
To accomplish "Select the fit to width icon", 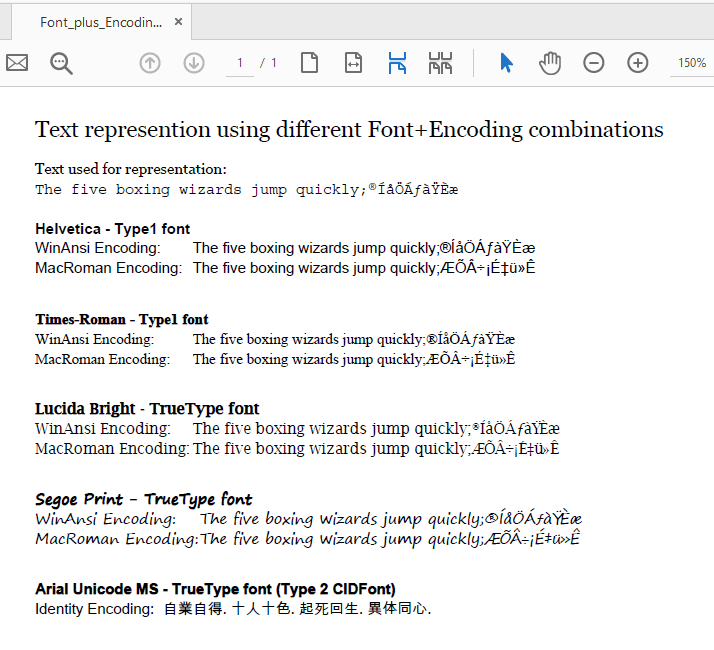I will tap(353, 63).
